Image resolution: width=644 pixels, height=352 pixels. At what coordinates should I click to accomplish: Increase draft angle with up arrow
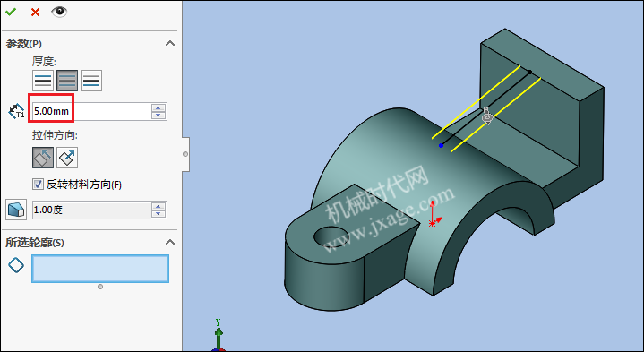(159, 206)
